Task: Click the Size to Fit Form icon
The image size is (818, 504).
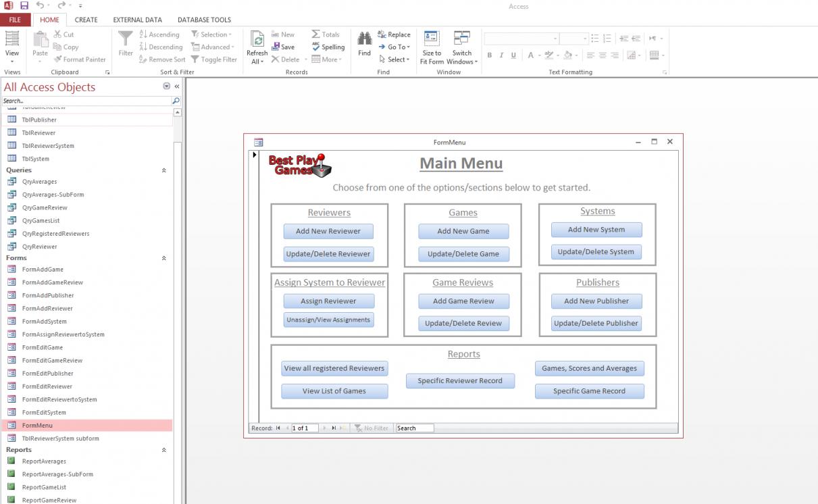Action: [432, 39]
